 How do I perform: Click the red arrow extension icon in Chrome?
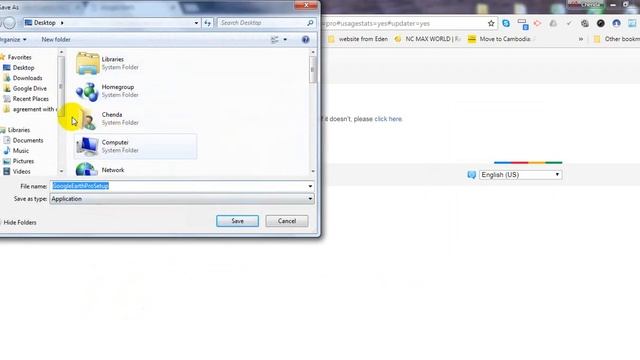538,24
